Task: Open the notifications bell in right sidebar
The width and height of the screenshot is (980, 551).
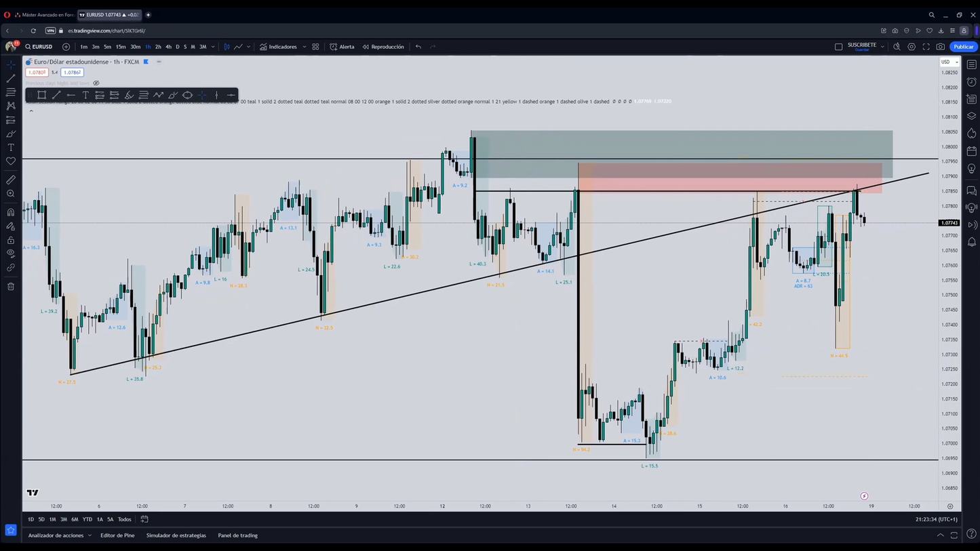Action: (972, 242)
